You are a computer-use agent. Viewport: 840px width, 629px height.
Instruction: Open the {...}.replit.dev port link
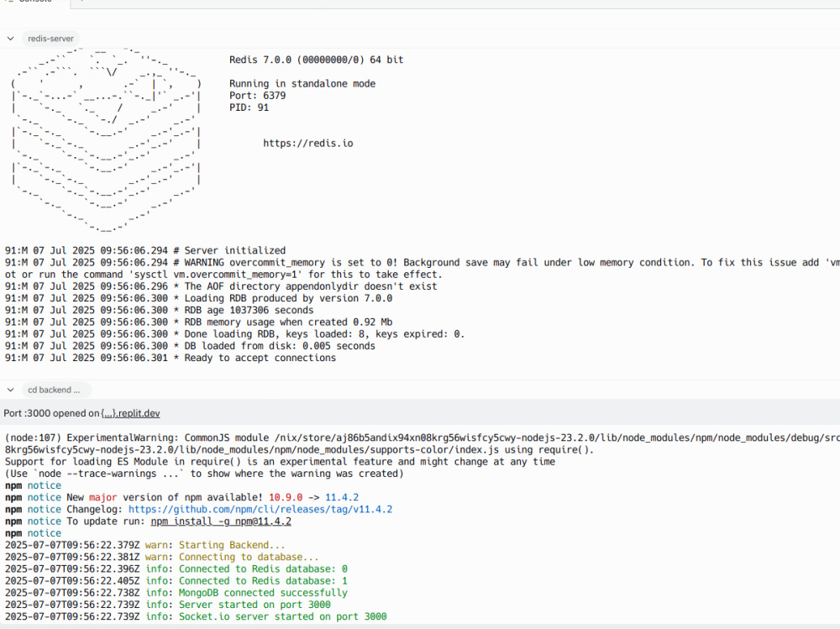130,413
